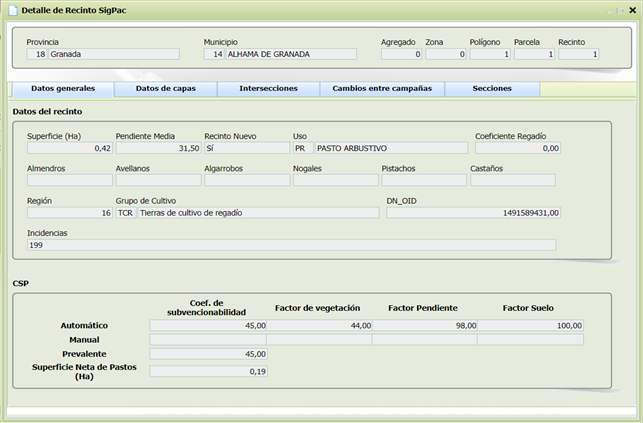Focus the Grupo de Cultivo description field

click(x=258, y=213)
